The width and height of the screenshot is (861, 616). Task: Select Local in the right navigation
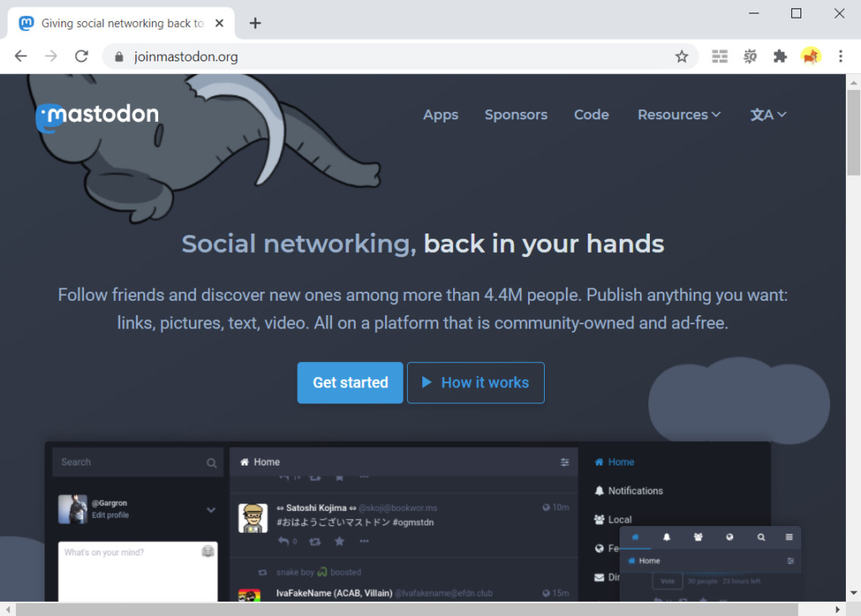point(613,519)
